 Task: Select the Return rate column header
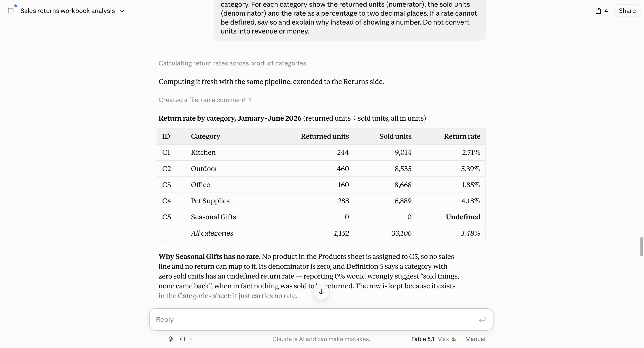coord(462,136)
